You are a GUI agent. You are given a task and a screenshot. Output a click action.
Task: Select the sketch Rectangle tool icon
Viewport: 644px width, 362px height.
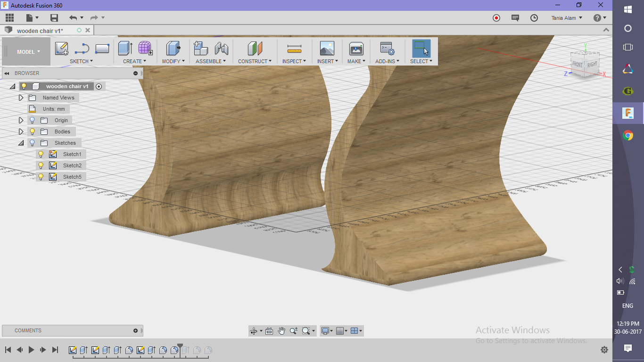(x=102, y=49)
